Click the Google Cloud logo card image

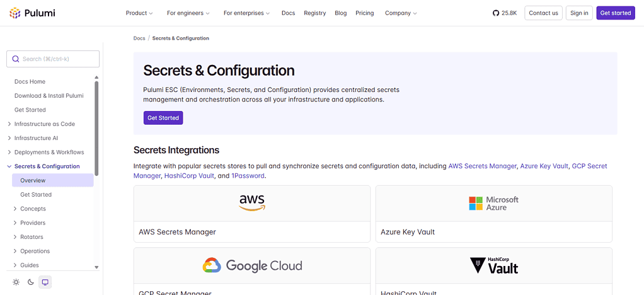[x=252, y=265]
